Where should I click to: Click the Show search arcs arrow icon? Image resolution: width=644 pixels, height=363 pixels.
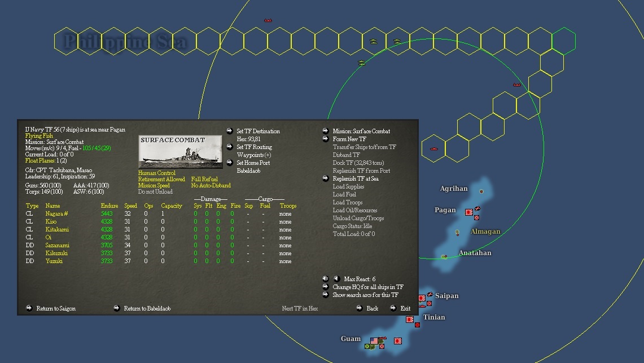[326, 295]
